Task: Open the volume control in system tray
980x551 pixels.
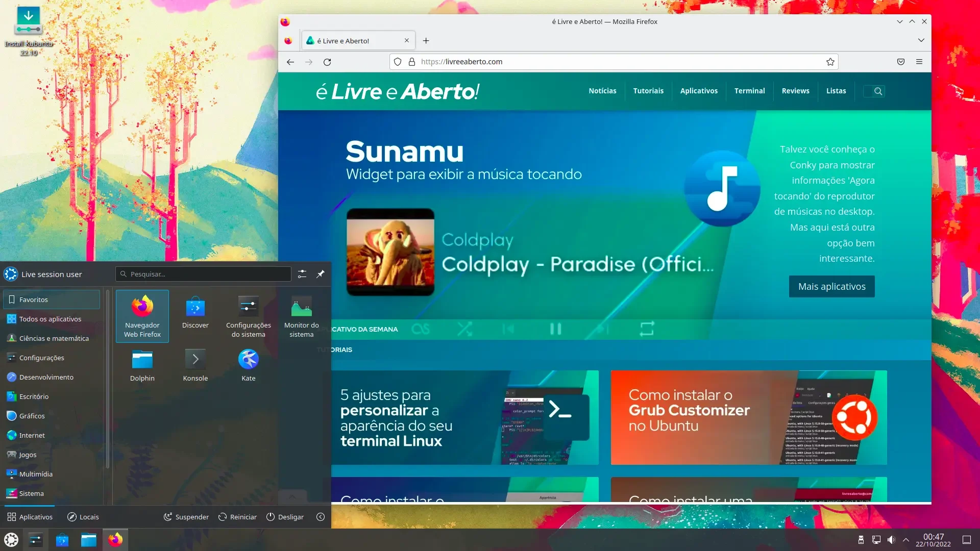Action: (891, 540)
